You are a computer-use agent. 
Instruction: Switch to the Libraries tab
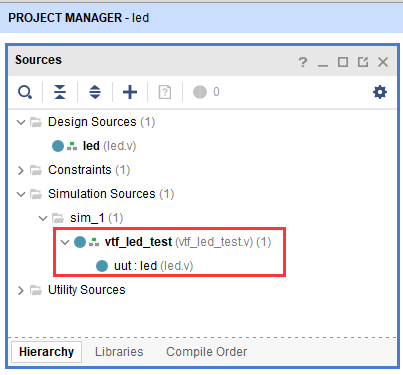[119, 352]
